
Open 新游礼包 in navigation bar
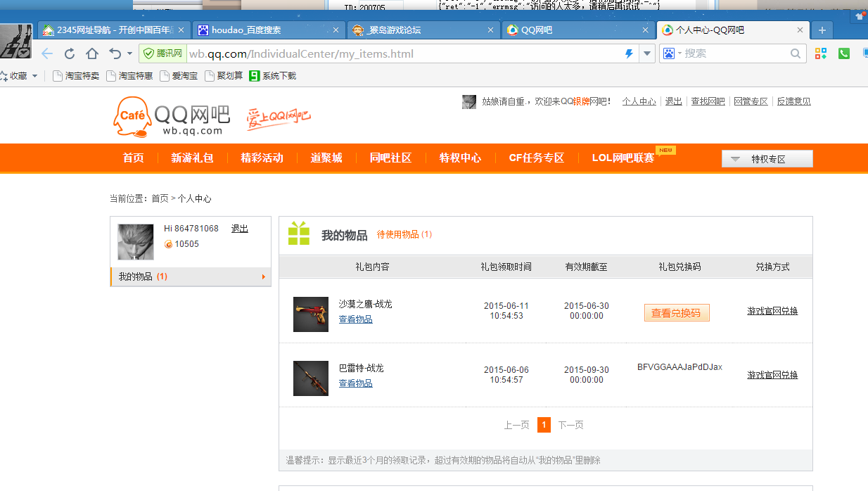192,158
